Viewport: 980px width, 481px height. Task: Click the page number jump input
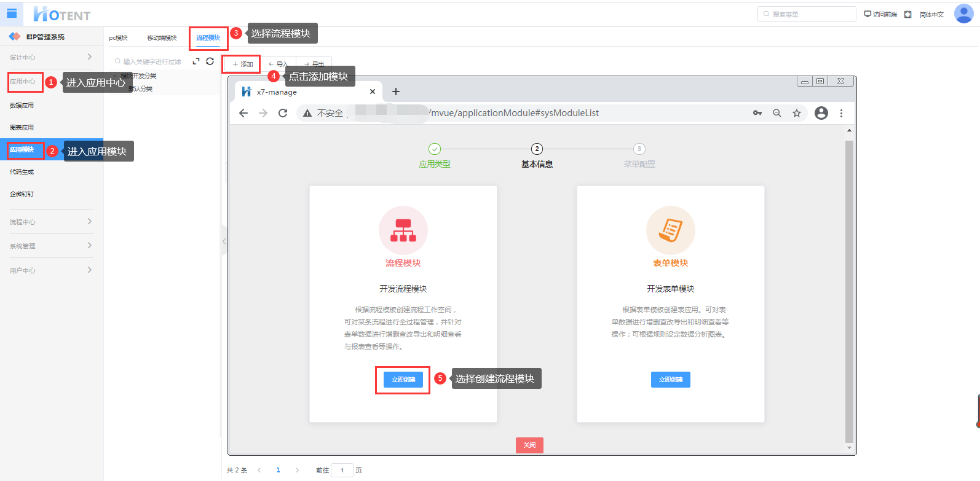(x=342, y=471)
